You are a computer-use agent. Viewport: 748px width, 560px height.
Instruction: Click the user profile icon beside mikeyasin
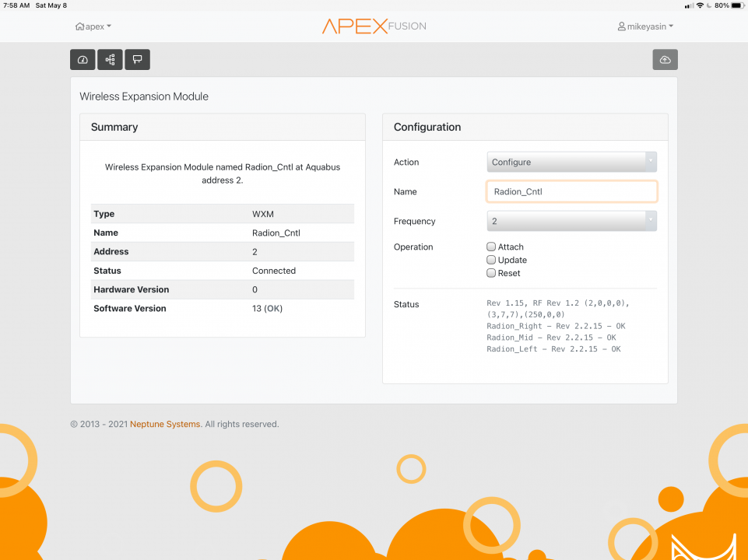pos(622,26)
